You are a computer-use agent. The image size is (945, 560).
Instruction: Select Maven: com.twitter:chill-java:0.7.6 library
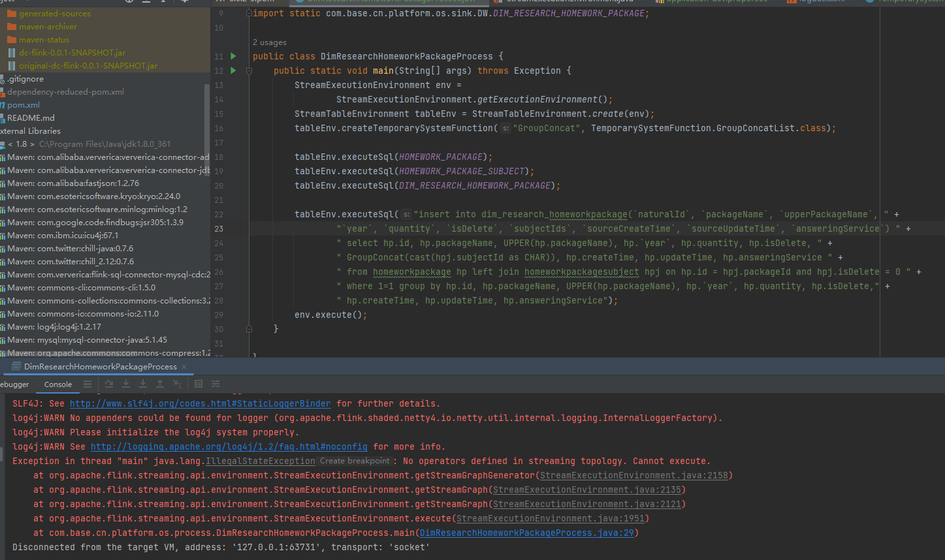(71, 249)
